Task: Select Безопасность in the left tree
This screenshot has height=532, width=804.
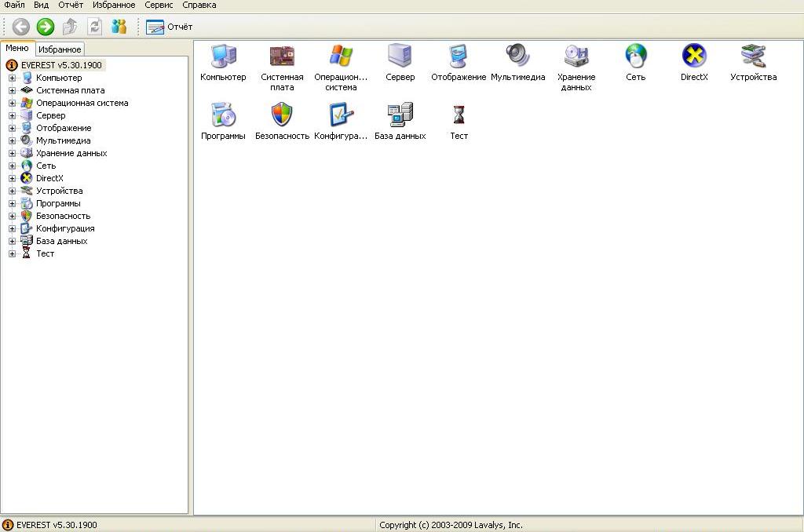Action: 63,216
